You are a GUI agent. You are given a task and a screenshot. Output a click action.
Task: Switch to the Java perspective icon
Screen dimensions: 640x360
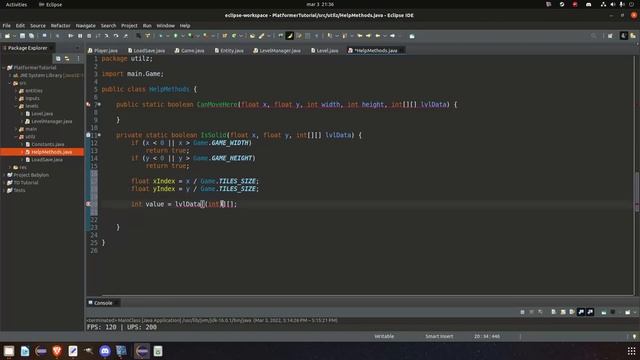point(624,36)
